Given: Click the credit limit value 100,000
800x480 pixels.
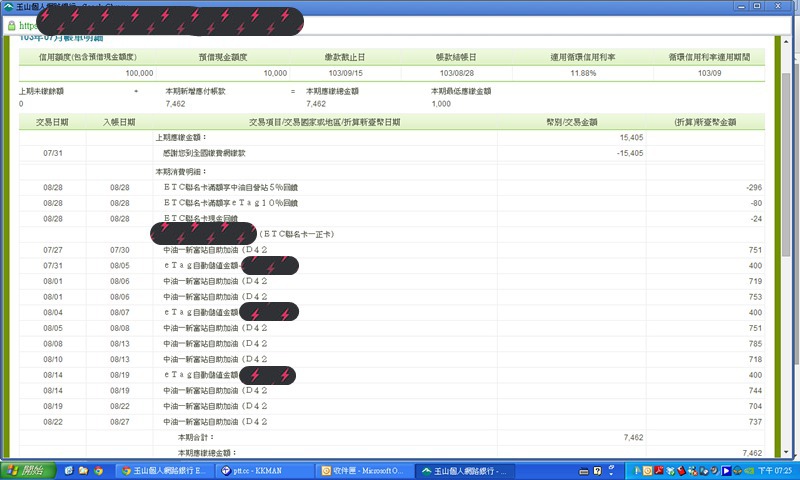Looking at the screenshot, I should 139,73.
